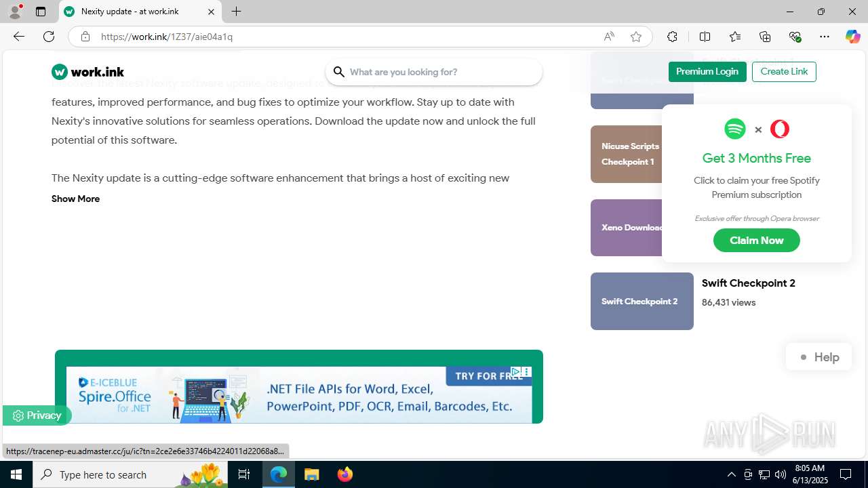The width and height of the screenshot is (868, 488).
Task: Open the Favorites list icon
Action: pos(735,37)
